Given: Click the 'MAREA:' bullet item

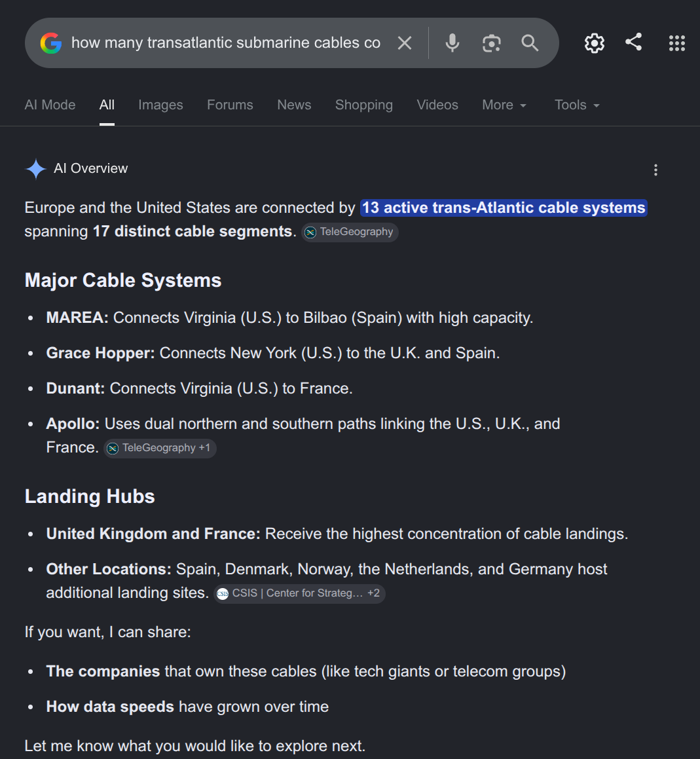Looking at the screenshot, I should pos(289,318).
